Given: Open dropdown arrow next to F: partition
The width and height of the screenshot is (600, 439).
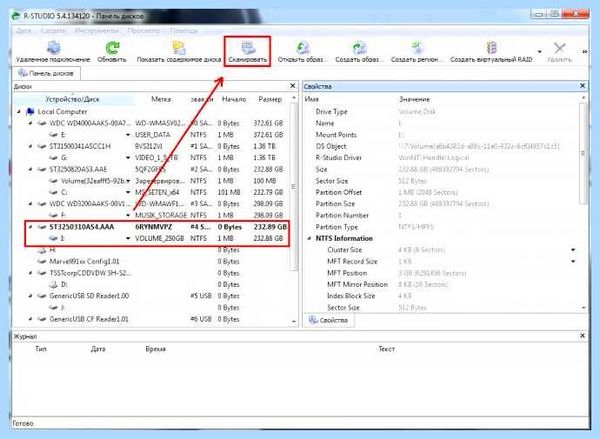Looking at the screenshot, I should point(128,215).
